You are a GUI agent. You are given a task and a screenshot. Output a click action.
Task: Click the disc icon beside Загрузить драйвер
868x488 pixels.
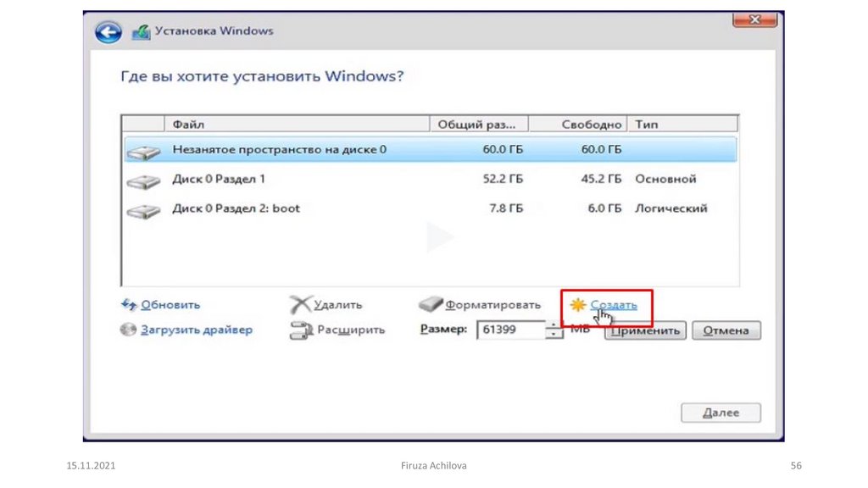(129, 330)
